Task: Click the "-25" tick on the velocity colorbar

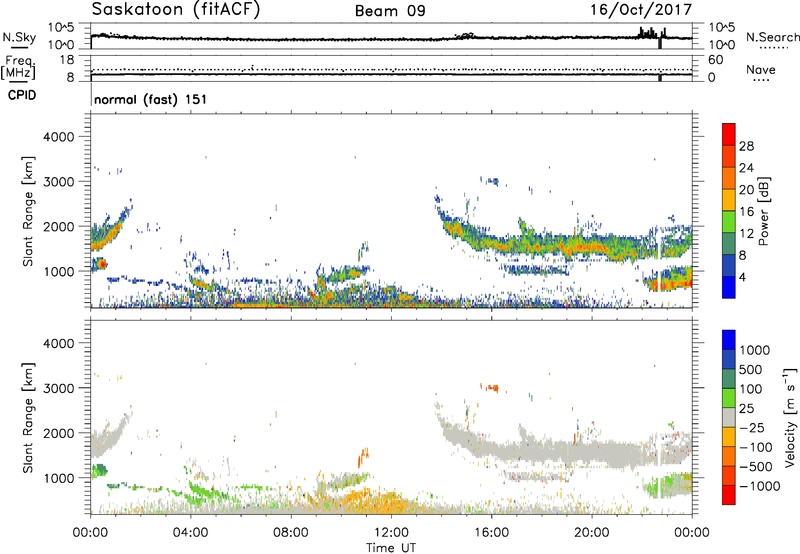Action: coord(752,427)
